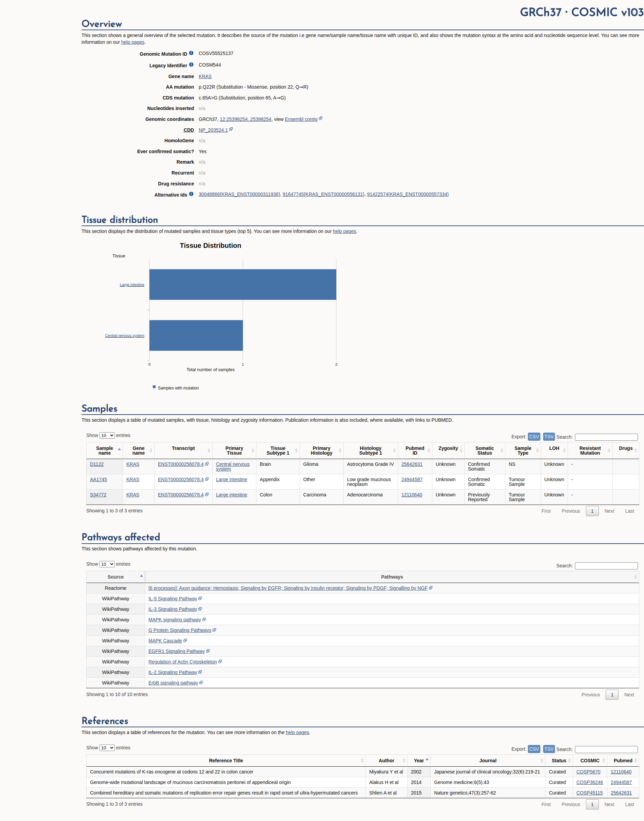Open the Pathways table entries-per-page dropdown

coord(107,564)
